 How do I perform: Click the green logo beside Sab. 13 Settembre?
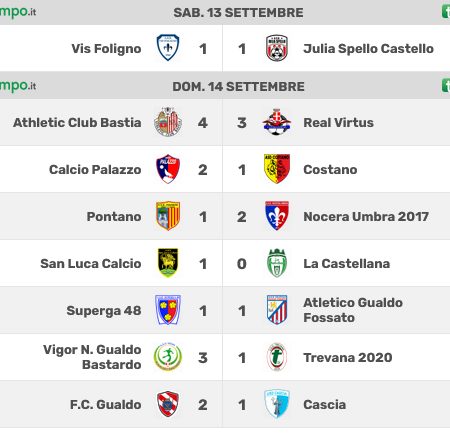click(x=18, y=12)
